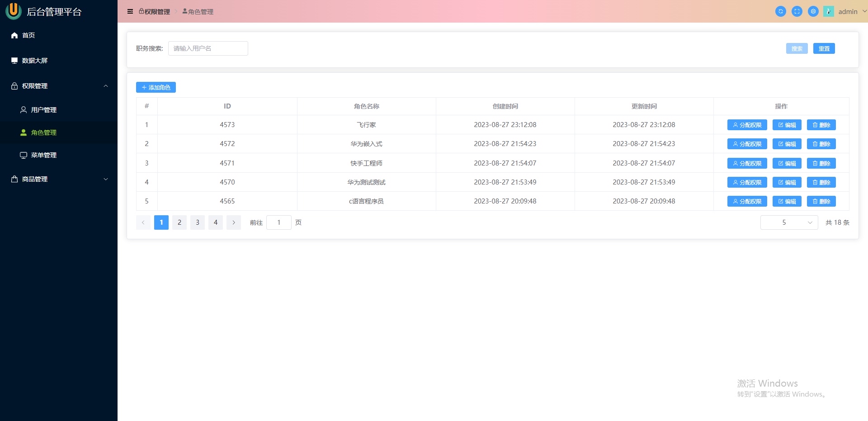
Task: Edit the role c语言程序员
Action: pyautogui.click(x=787, y=201)
